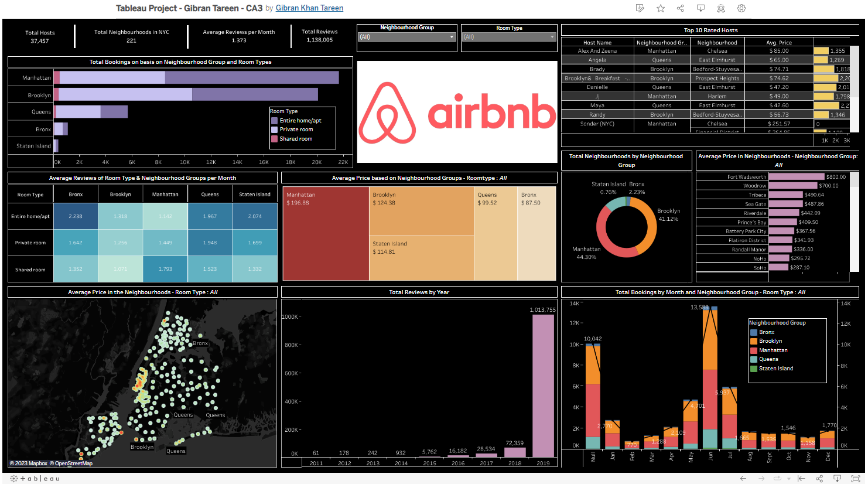Image resolution: width=868 pixels, height=484 pixels.
Task: Open the Neighbourhood Group filter dropdown
Action: click(x=452, y=38)
